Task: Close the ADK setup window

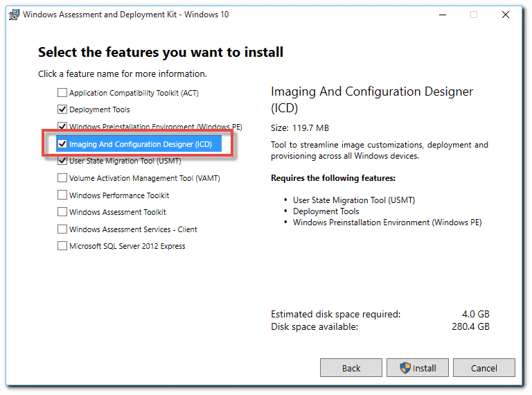Action: coord(506,15)
